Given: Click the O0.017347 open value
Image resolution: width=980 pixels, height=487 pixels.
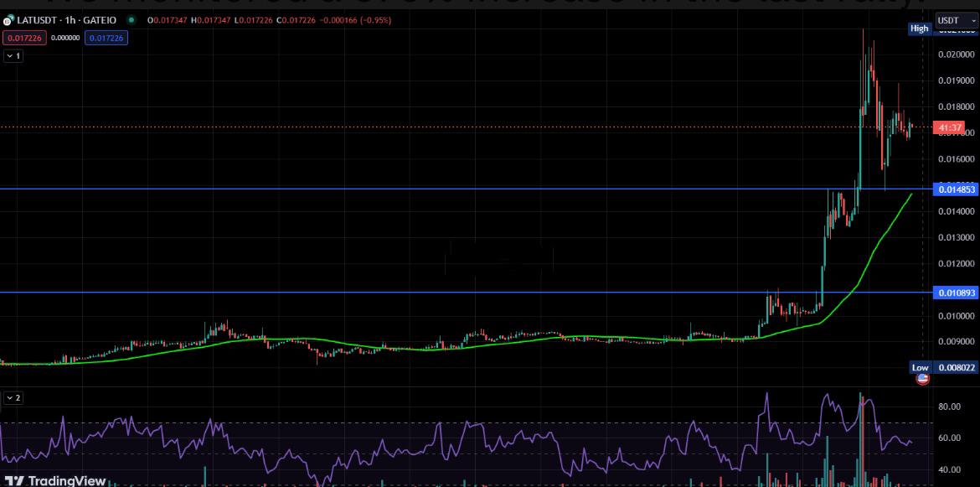Looking at the screenshot, I should [168, 21].
